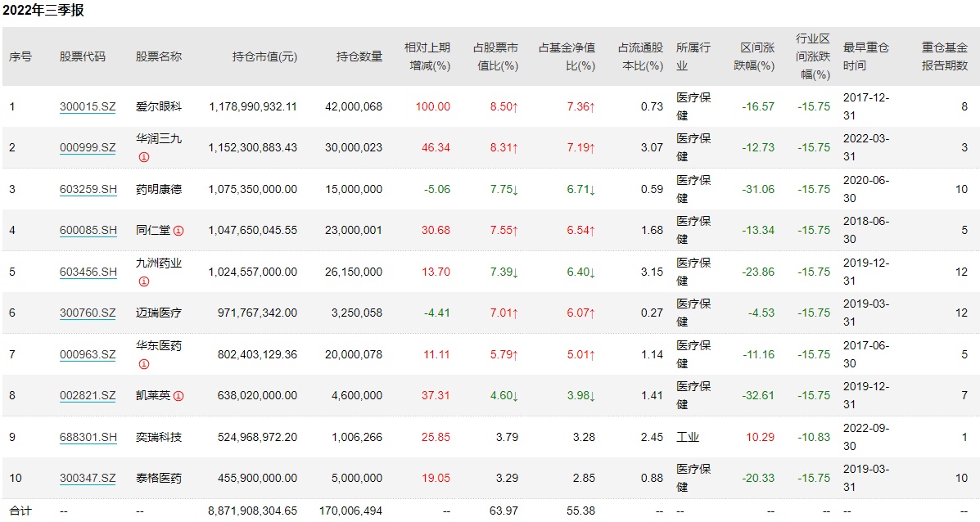Click the period change value 10.29

760,437
